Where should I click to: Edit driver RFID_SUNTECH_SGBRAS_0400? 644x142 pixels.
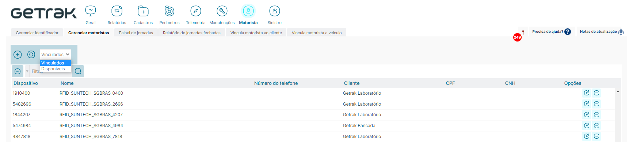[x=587, y=93]
